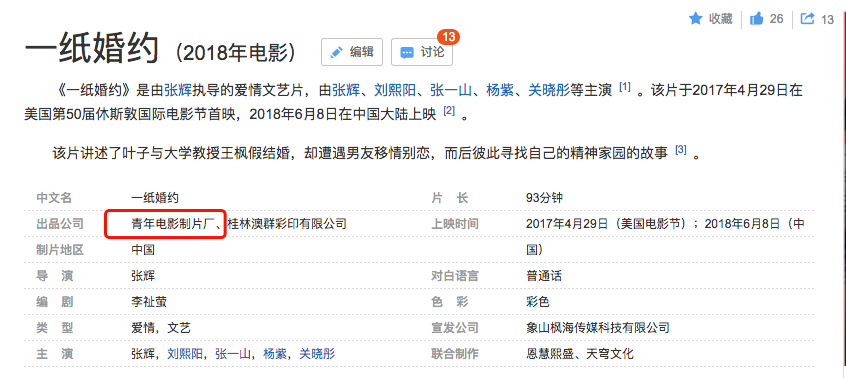Click the 类型 field label
The height and width of the screenshot is (378, 846).
54,328
